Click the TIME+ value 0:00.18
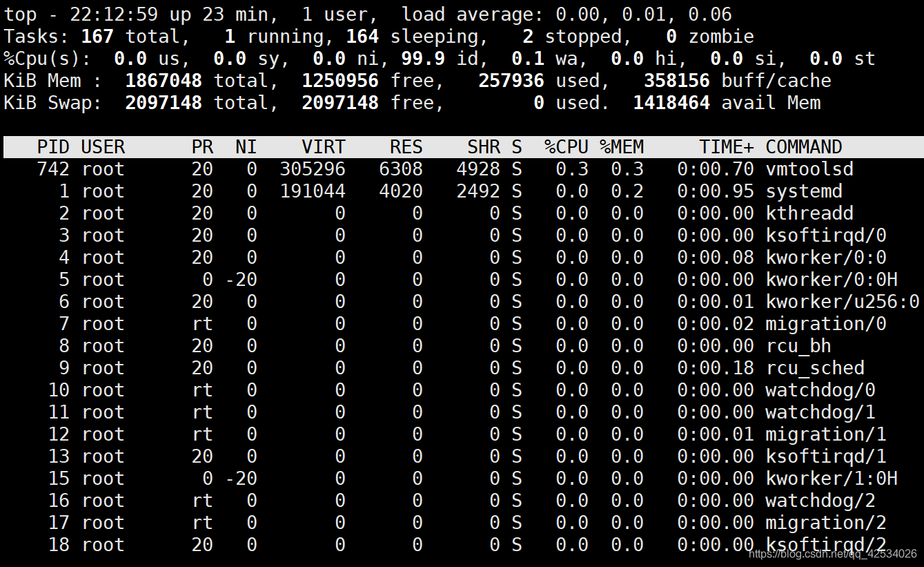924x567 pixels. [x=716, y=368]
